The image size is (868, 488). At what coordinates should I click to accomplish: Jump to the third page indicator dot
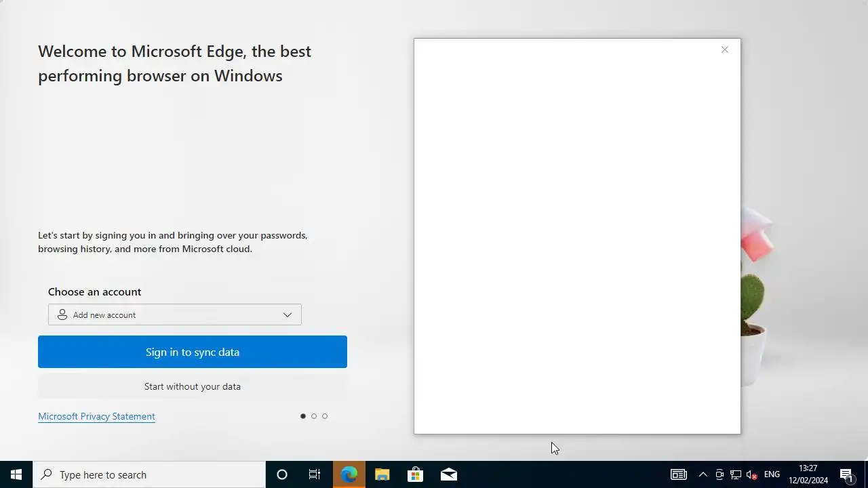point(325,416)
